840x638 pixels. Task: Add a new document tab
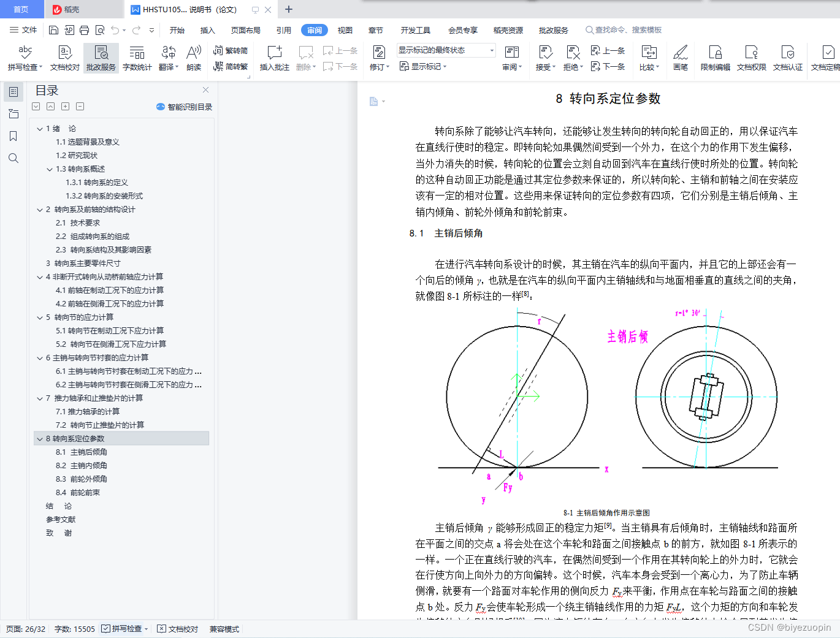point(289,9)
